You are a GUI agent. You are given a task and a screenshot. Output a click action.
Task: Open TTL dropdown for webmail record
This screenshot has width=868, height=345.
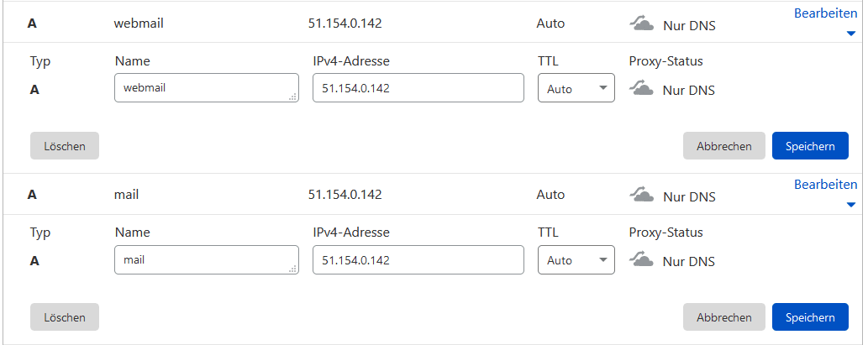coord(576,88)
